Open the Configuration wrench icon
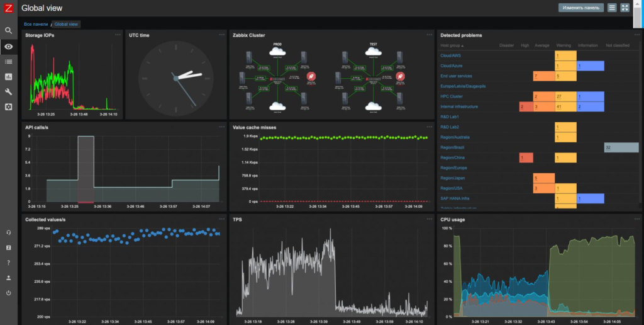Image resolution: width=644 pixels, height=325 pixels. (8, 92)
